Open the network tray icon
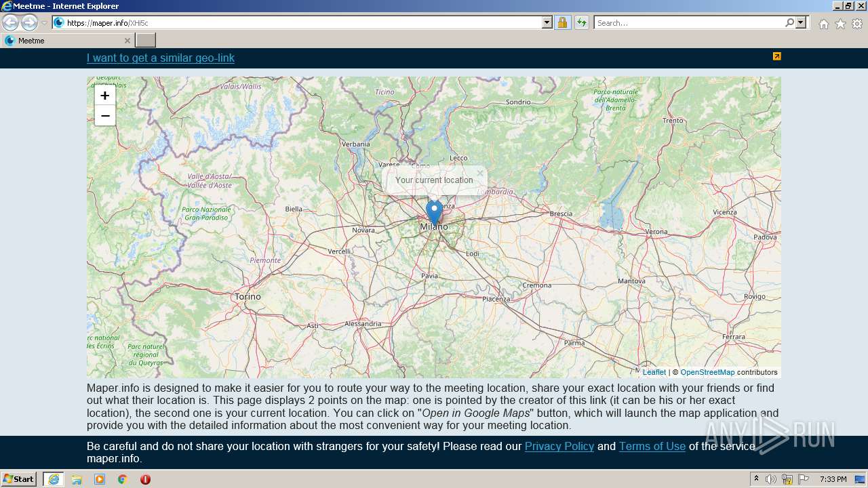The width and height of the screenshot is (868, 488). pyautogui.click(x=787, y=479)
